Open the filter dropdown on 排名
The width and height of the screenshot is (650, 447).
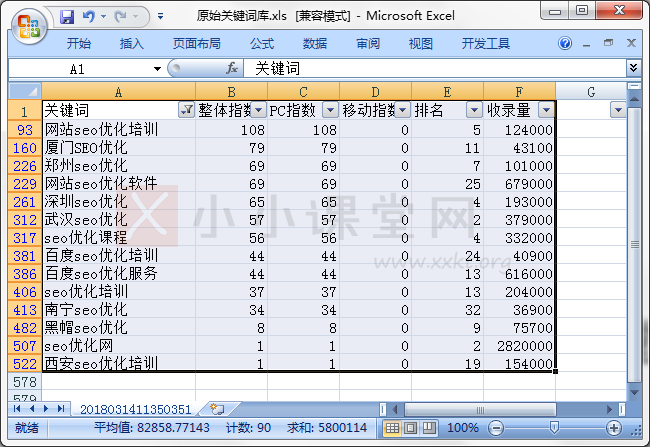[474, 110]
